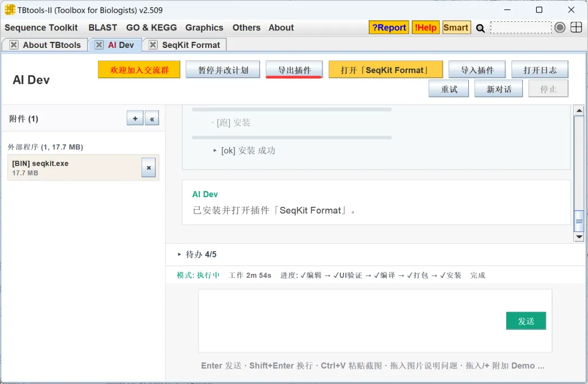Click the 导入插件 import plugin button
The height and width of the screenshot is (384, 588).
coord(477,70)
